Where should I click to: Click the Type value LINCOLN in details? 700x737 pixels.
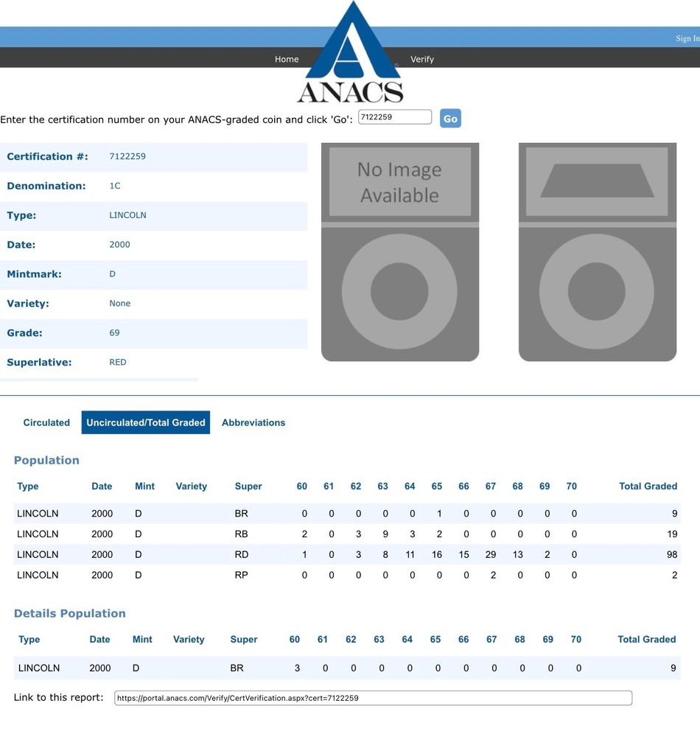coord(127,215)
